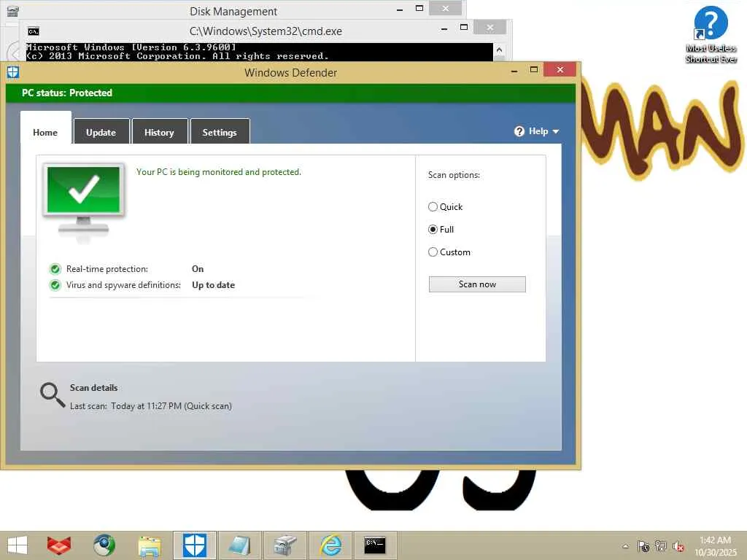
Task: Click the Scan details magnifier icon
Action: point(53,395)
